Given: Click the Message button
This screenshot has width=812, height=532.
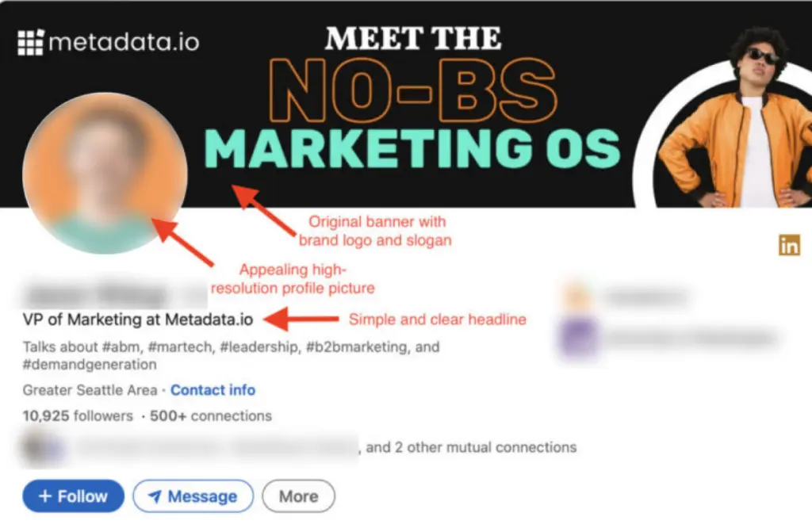Looking at the screenshot, I should 193,496.
